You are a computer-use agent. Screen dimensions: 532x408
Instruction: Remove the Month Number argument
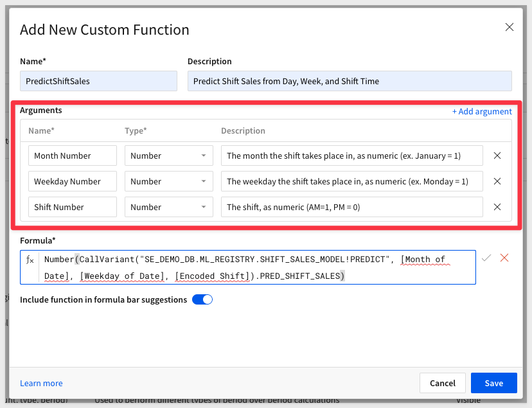click(497, 155)
